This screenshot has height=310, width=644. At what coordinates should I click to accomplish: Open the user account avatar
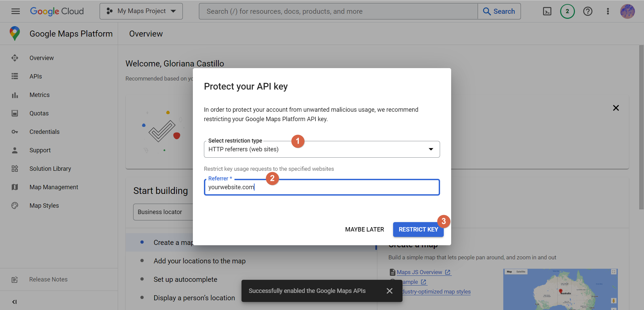[x=627, y=11]
